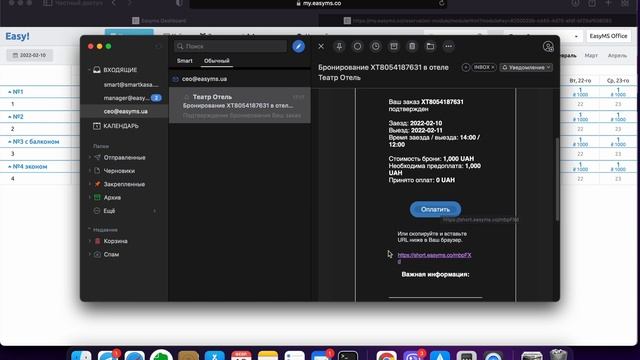Snooze the email with clock icon
This screenshot has width=640, height=360.
(x=376, y=47)
